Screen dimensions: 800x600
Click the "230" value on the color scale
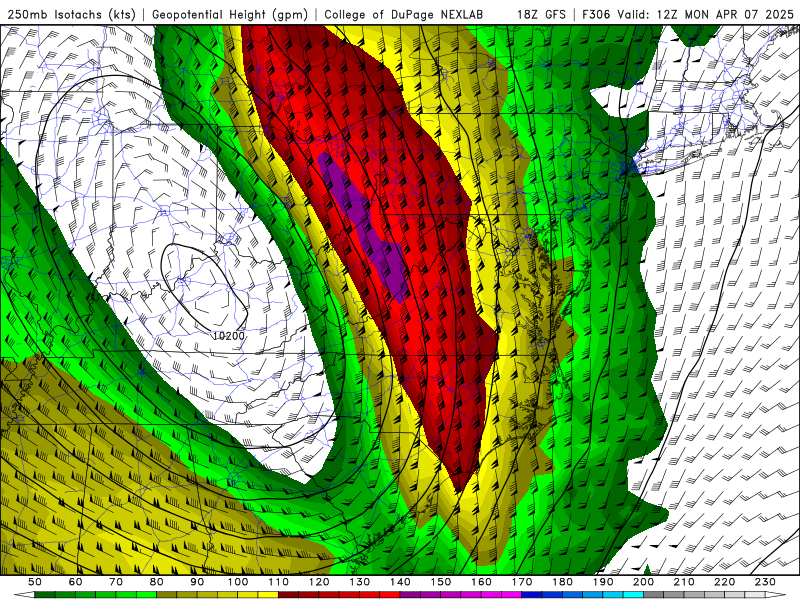[765, 582]
